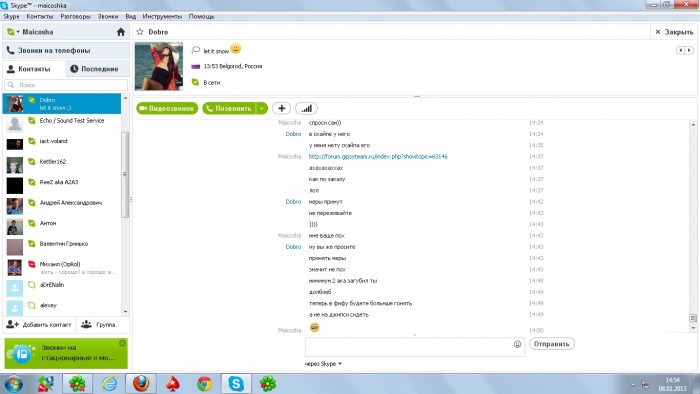Image resolution: width=700 pixels, height=394 pixels.
Task: Check call quality with the signal bars button
Action: (x=306, y=108)
